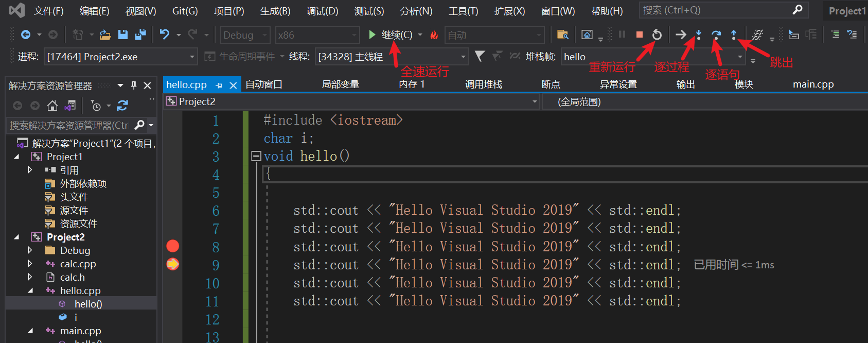The width and height of the screenshot is (868, 343).
Task: Click the Home icon in Solution Explorer
Action: (x=52, y=106)
